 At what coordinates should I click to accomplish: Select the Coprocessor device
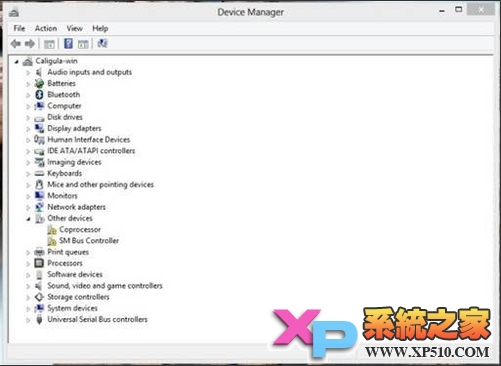[x=80, y=230]
